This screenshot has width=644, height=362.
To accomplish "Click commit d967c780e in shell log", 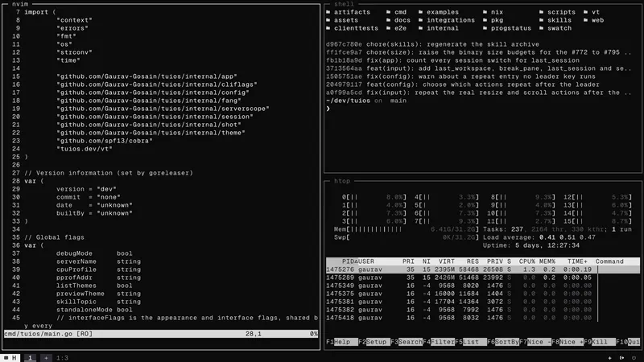I will click(x=345, y=44).
